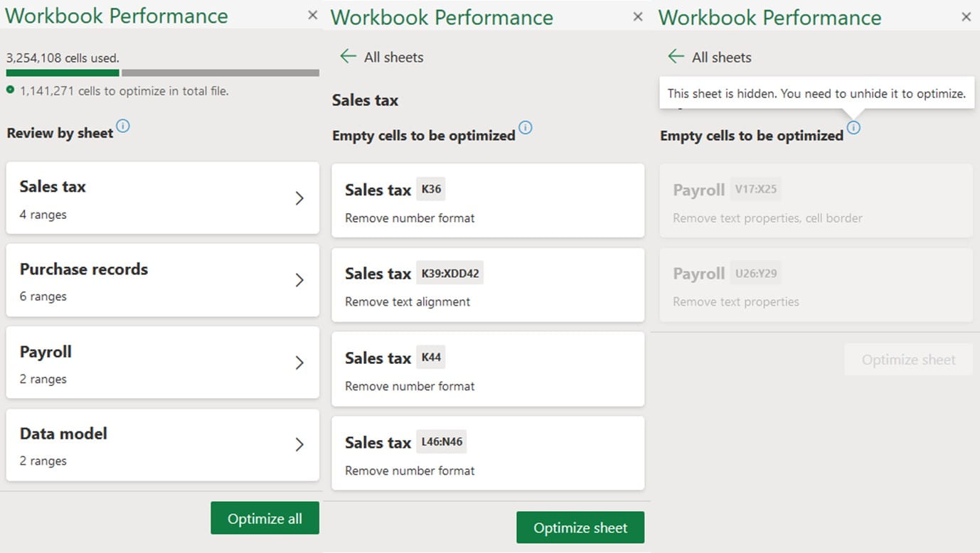
Task: Expand Purchase records sheet chevron
Action: [299, 280]
